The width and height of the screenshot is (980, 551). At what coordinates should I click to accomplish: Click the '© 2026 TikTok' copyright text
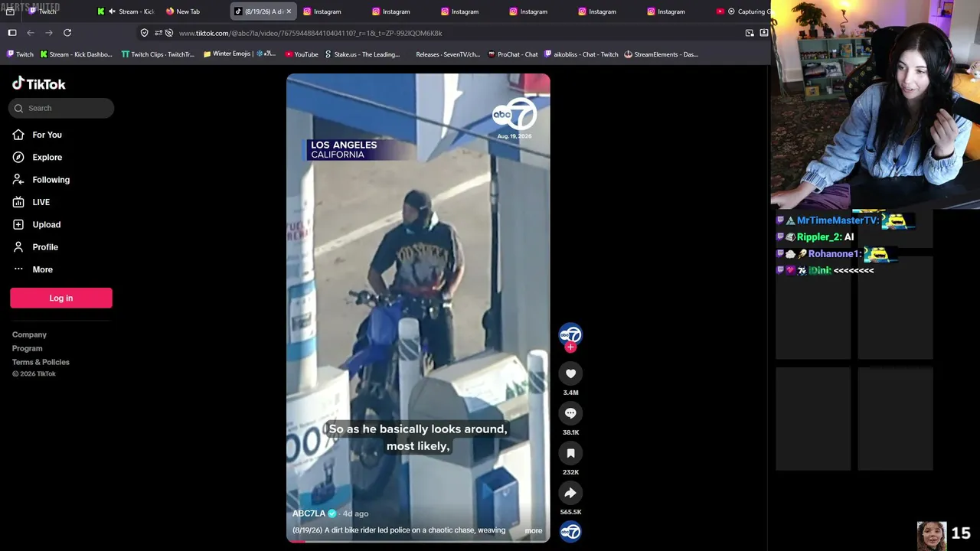34,374
